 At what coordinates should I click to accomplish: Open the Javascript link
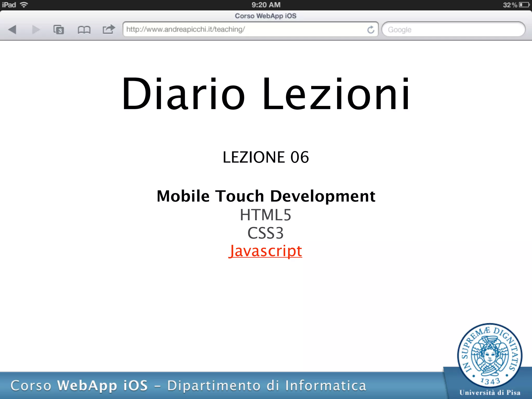(x=265, y=251)
